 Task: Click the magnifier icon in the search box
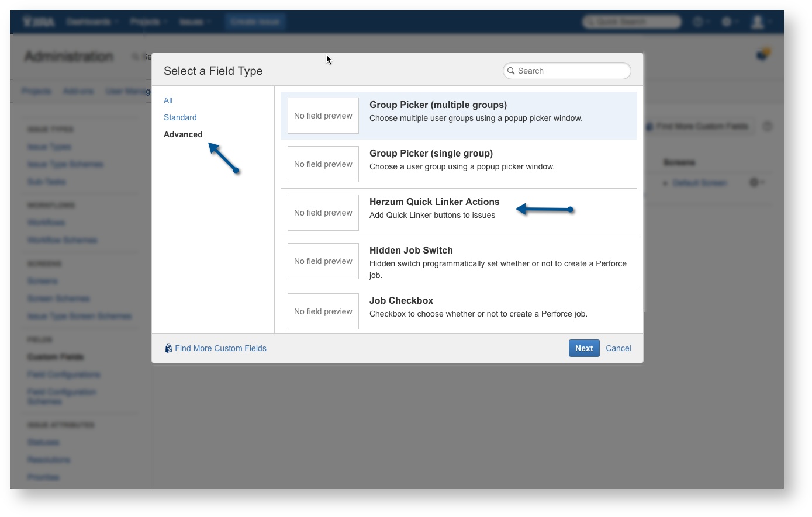[x=511, y=71]
